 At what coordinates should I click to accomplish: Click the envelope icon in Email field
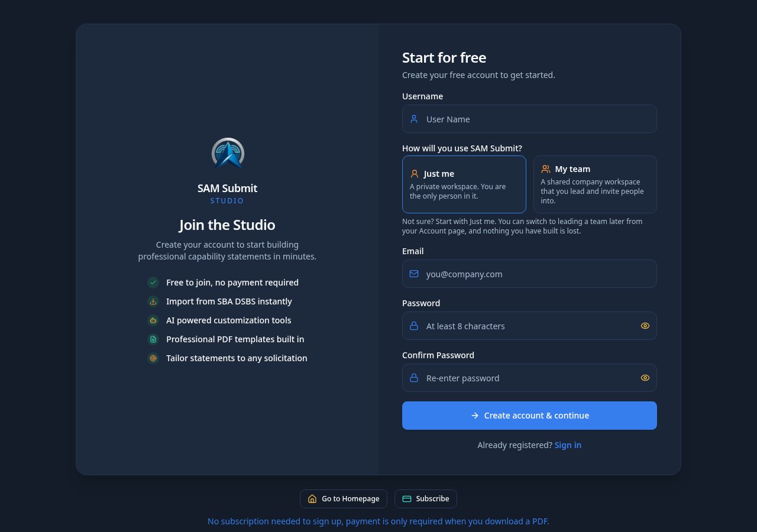414,274
